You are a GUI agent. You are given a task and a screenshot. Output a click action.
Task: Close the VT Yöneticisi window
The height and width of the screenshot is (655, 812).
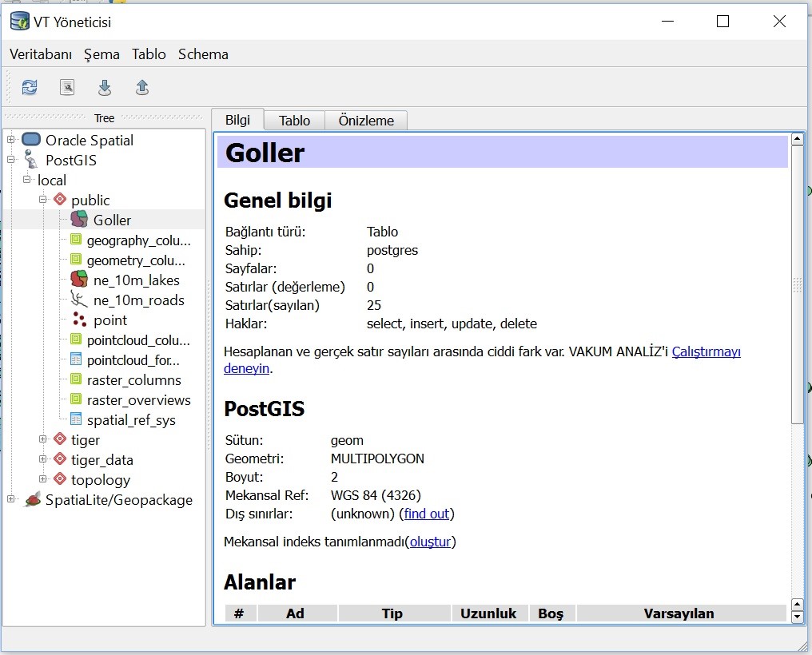click(x=779, y=22)
